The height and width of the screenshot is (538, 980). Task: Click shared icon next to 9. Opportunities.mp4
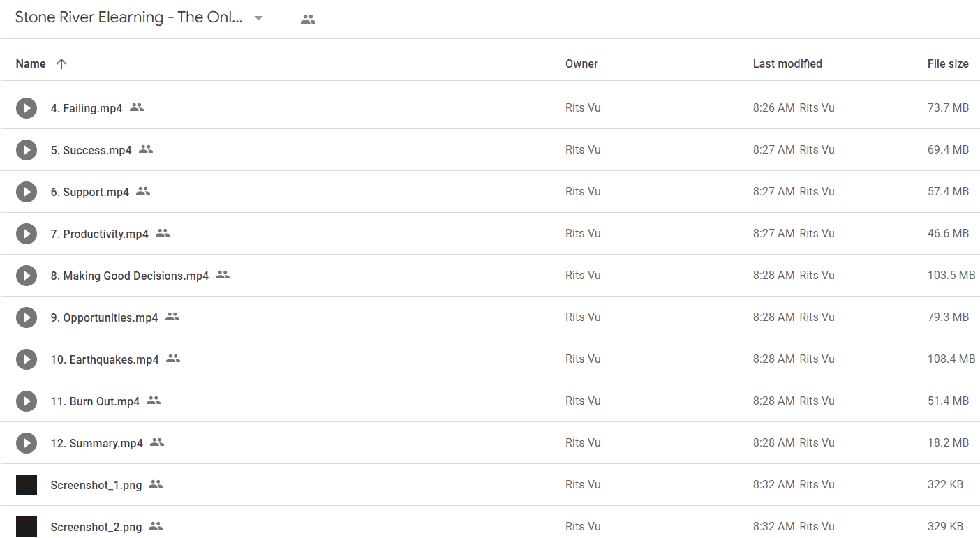point(172,317)
